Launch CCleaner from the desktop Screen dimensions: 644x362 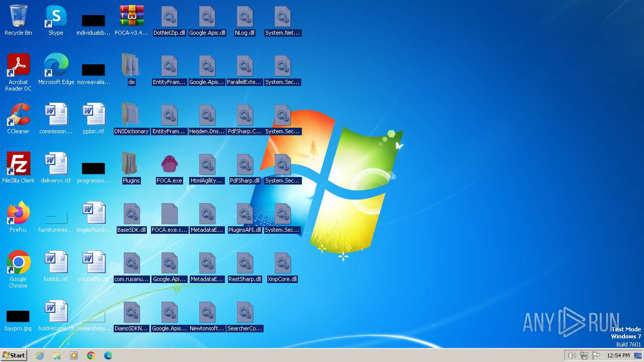point(18,119)
